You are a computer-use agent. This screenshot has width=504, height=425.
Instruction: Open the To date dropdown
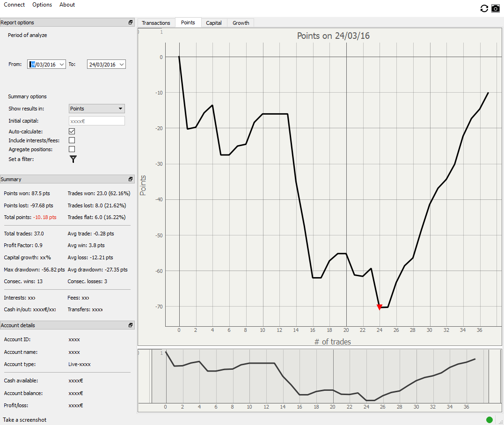tap(122, 65)
